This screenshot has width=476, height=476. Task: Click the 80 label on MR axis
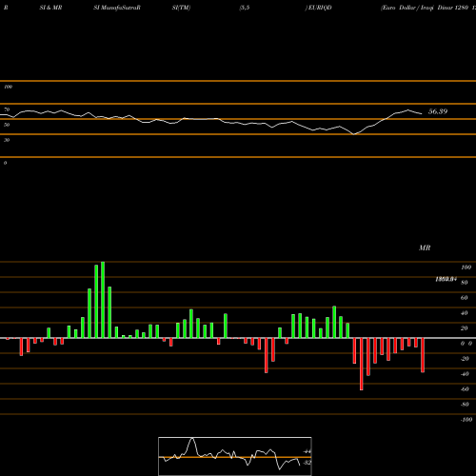coord(465,283)
